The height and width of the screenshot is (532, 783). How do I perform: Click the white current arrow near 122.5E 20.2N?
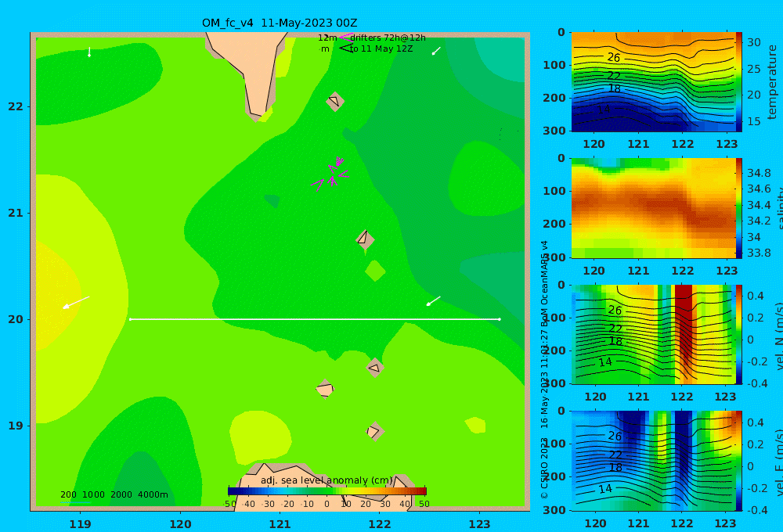(434, 301)
